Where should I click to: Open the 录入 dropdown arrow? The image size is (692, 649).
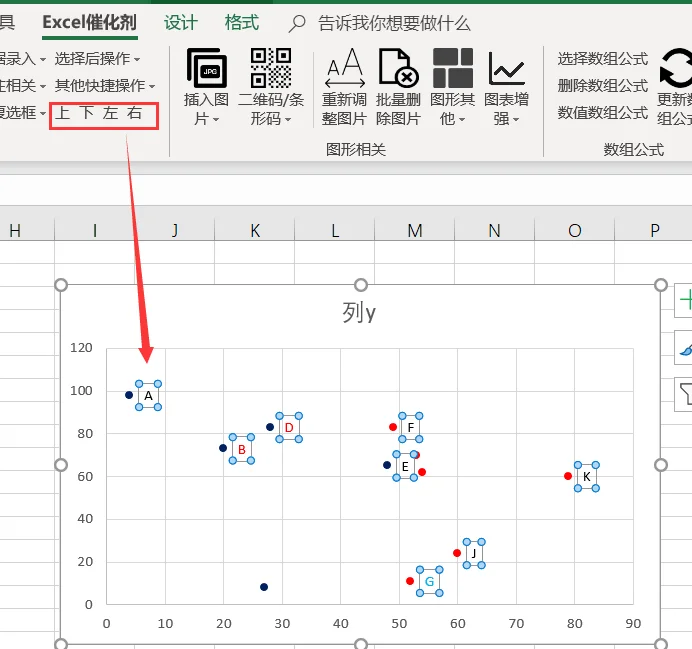coord(43,60)
